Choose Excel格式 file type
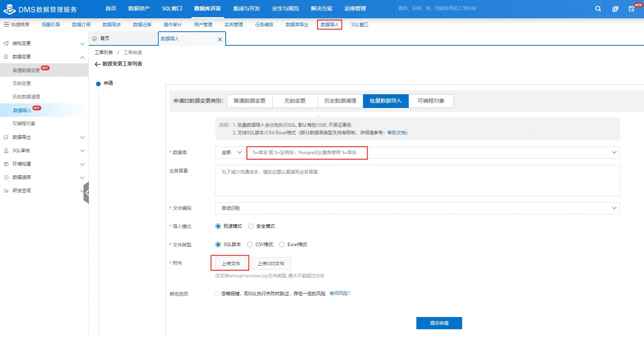The width and height of the screenshot is (644, 338). [x=282, y=245]
